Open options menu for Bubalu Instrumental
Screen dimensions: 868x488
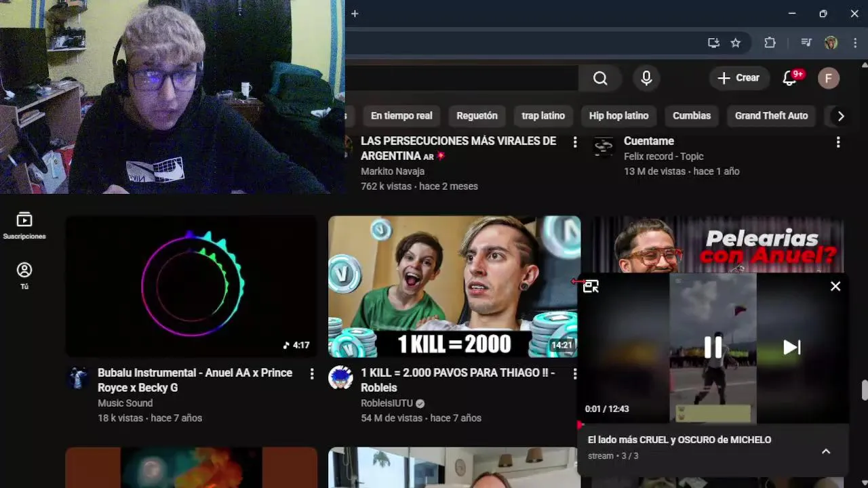312,374
